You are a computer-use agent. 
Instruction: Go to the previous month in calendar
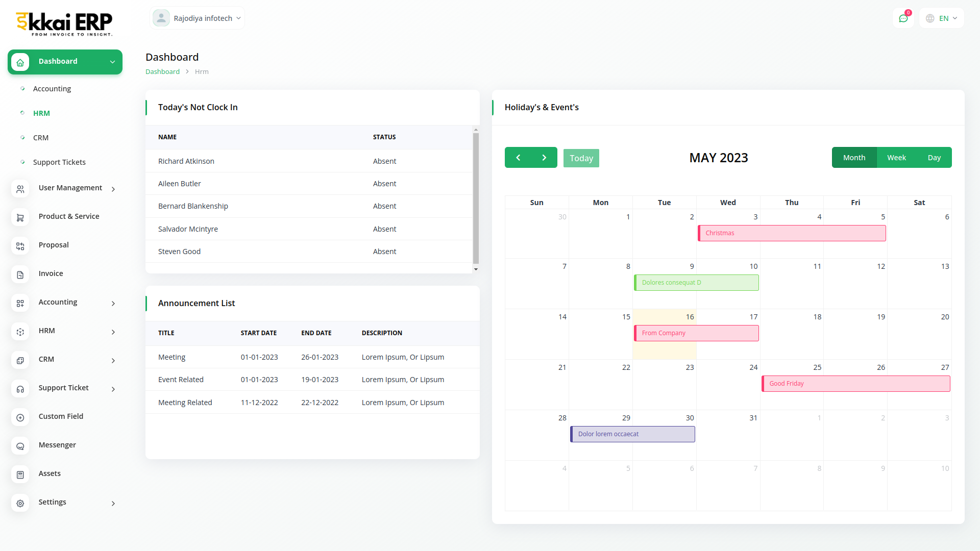518,158
